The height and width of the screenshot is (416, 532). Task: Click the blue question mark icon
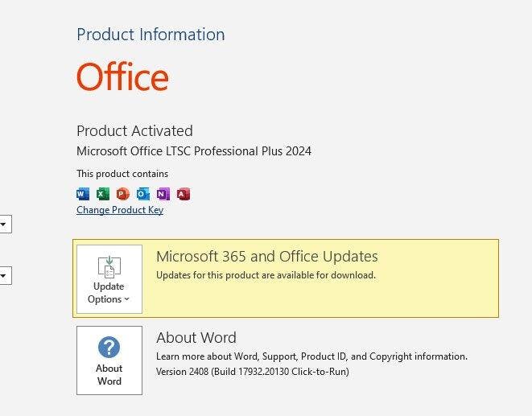click(109, 347)
